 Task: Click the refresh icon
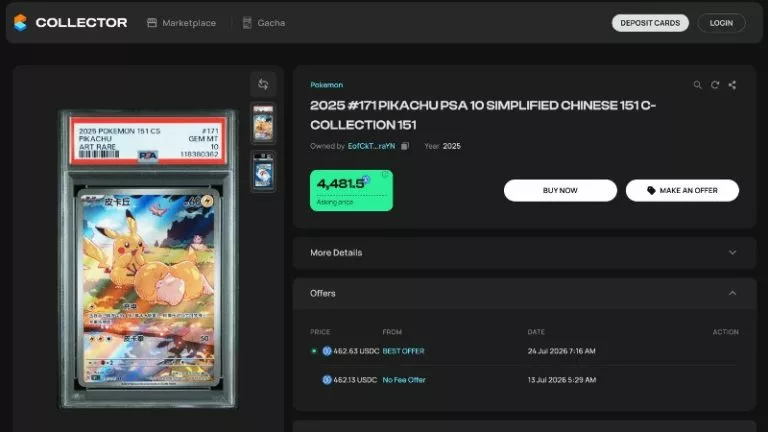pos(715,85)
